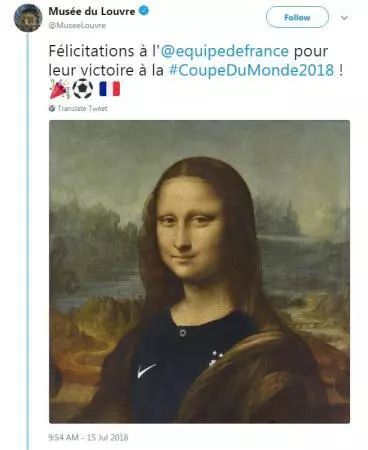
Task: Click the party popper emoji
Action: point(60,89)
